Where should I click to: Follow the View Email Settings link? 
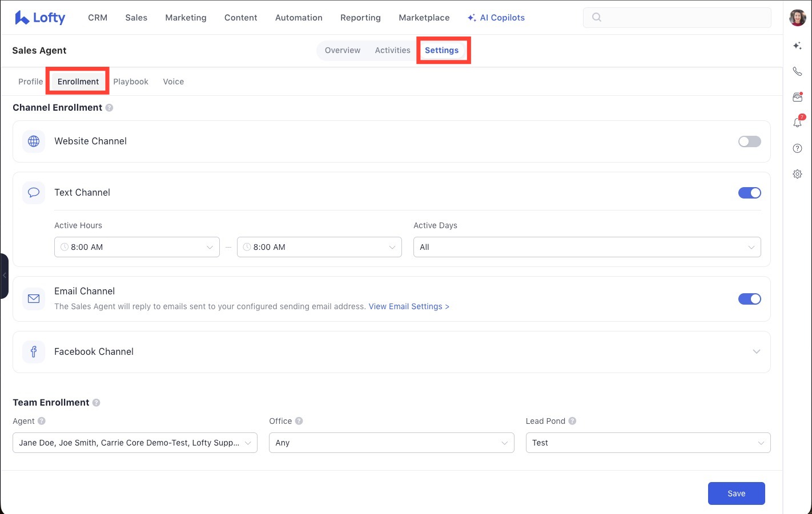409,306
